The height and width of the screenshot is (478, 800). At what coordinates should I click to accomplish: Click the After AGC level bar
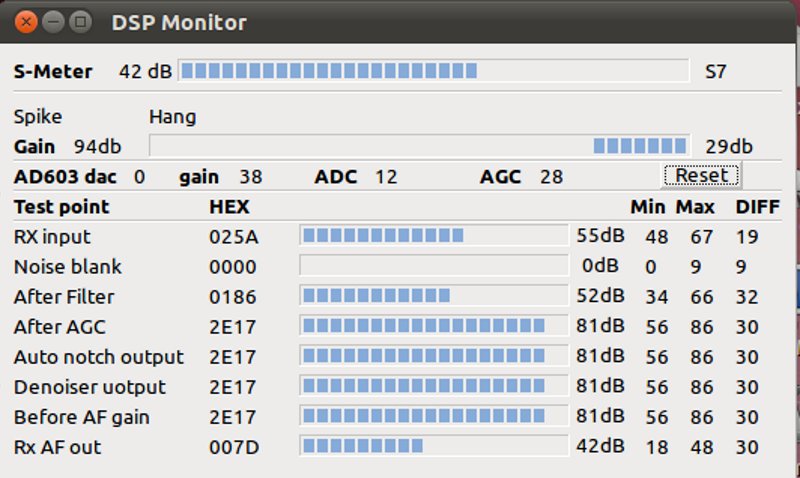coord(434,325)
